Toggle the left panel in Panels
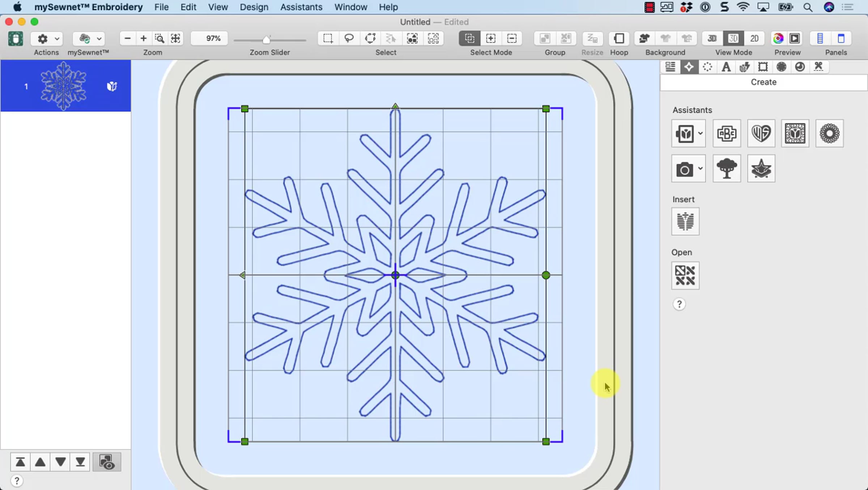The width and height of the screenshot is (868, 490). 820,38
